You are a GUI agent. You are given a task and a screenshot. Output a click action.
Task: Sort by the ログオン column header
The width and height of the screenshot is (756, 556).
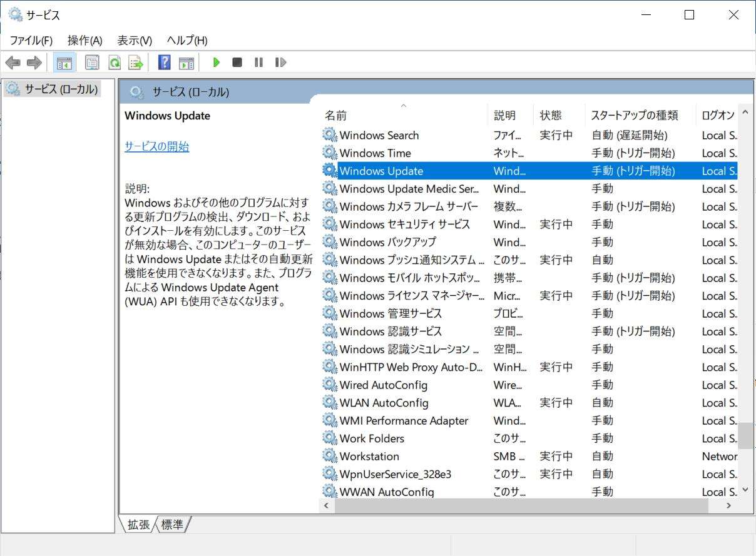(717, 115)
